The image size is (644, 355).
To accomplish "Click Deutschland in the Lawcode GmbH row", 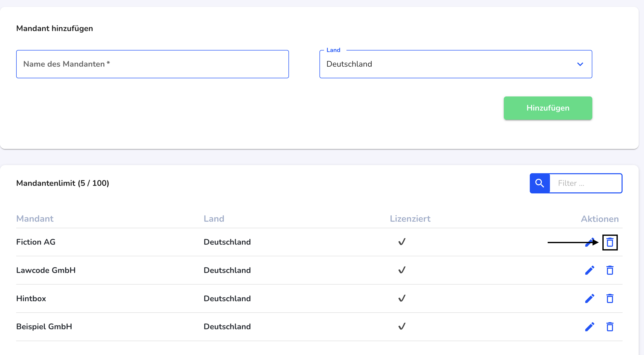I will (227, 270).
